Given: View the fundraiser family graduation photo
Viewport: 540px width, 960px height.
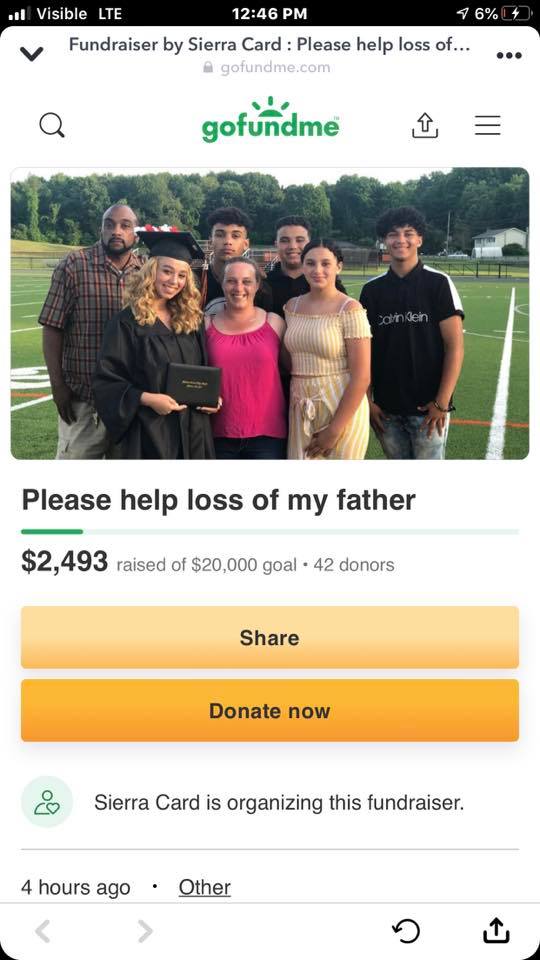Looking at the screenshot, I should click(x=270, y=313).
